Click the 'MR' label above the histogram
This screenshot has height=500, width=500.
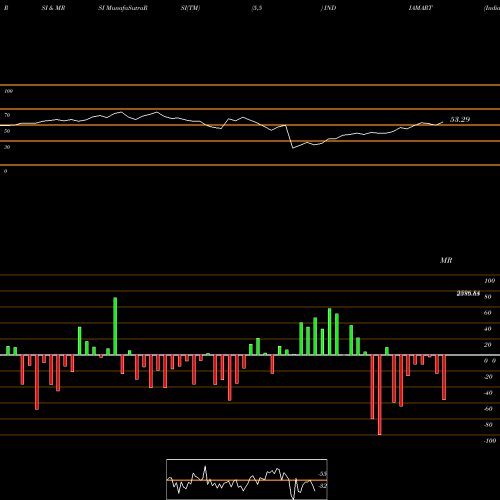click(x=446, y=260)
